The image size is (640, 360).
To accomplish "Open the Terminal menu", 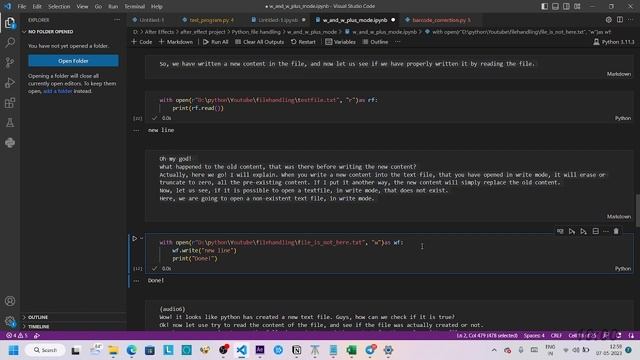I will tap(135, 7).
